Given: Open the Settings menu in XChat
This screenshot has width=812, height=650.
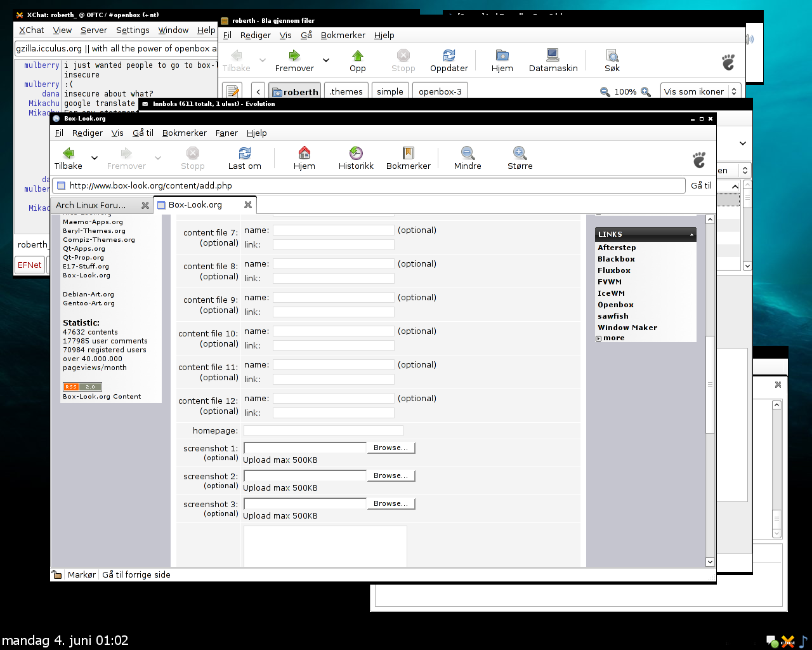Looking at the screenshot, I should (x=133, y=30).
